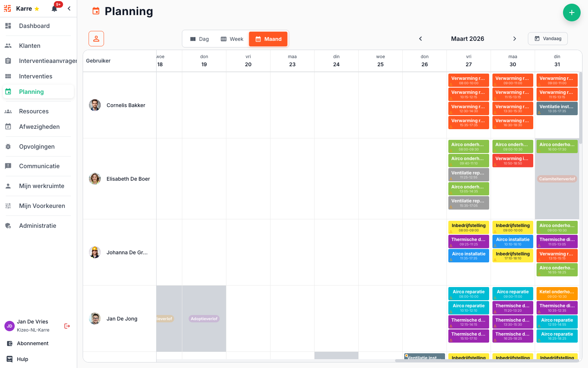Open Administratie from the sidebar
588x368 pixels.
tap(37, 226)
